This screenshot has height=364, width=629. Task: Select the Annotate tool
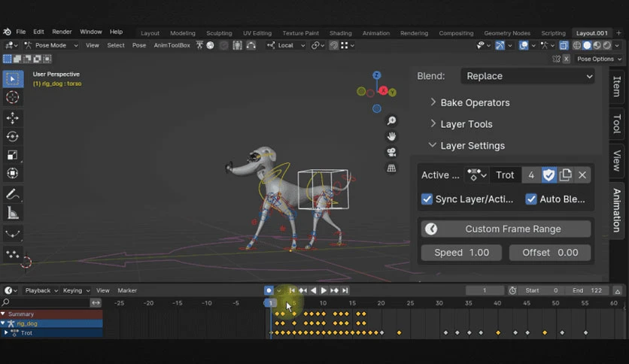click(13, 195)
